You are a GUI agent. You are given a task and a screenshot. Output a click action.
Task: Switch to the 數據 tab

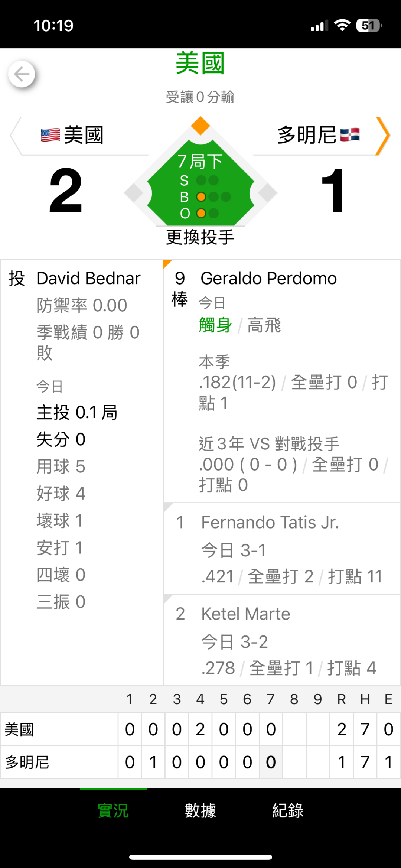[200, 810]
